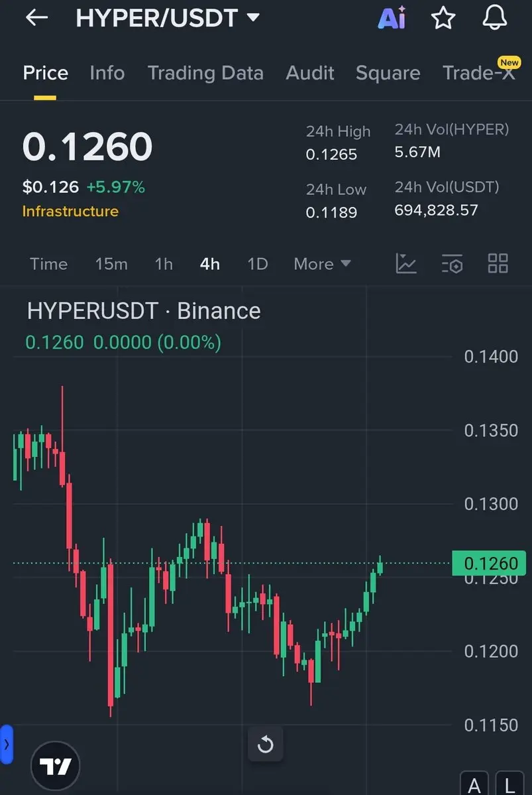The image size is (532, 795).
Task: Open the HYPER/USDT pair selector dropdown
Action: (167, 19)
